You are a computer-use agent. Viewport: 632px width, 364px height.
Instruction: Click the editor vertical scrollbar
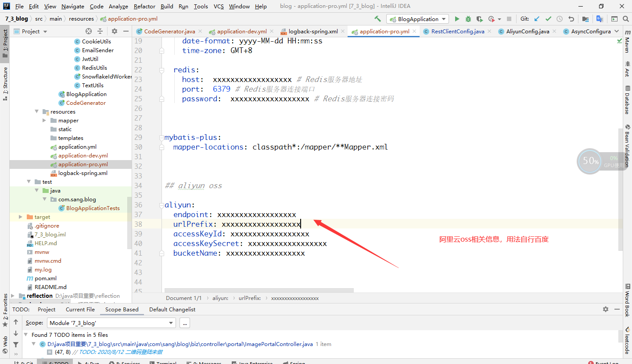(x=620, y=189)
